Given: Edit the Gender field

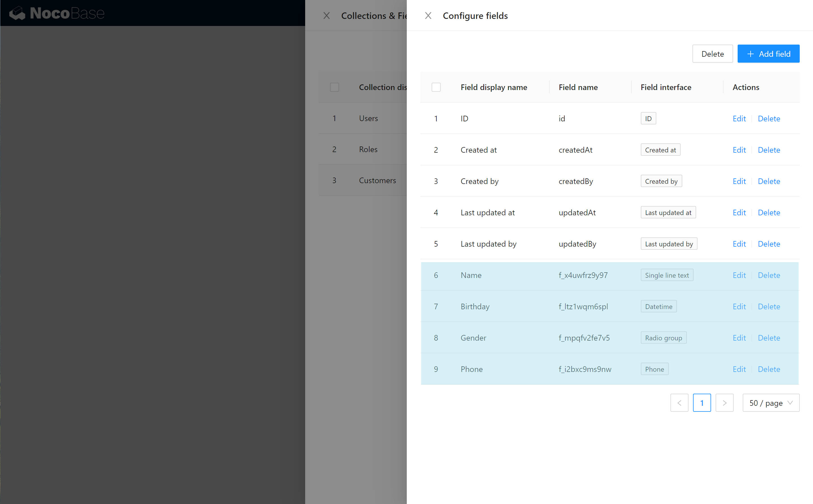Looking at the screenshot, I should coord(739,338).
